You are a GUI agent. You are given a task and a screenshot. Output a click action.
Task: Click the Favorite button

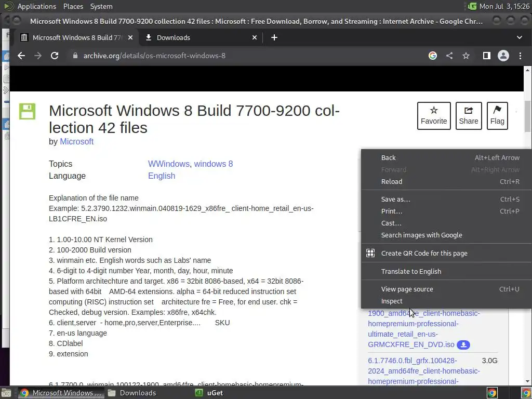click(x=434, y=116)
